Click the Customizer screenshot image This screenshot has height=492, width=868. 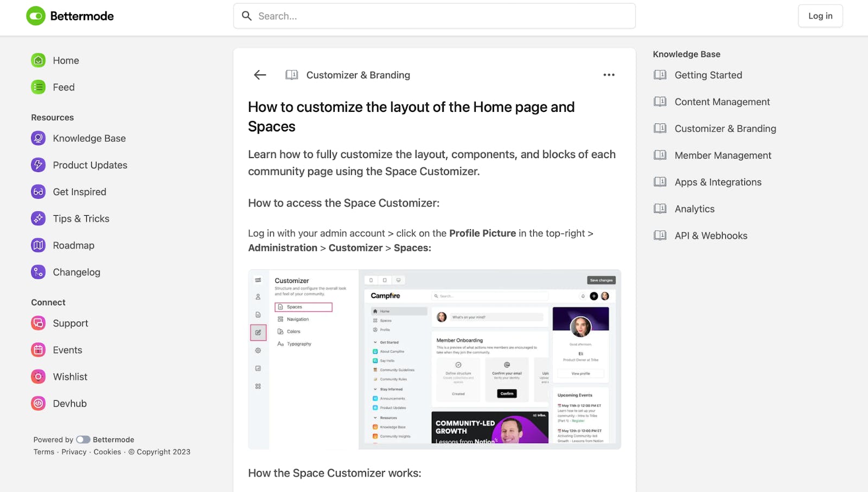(435, 359)
